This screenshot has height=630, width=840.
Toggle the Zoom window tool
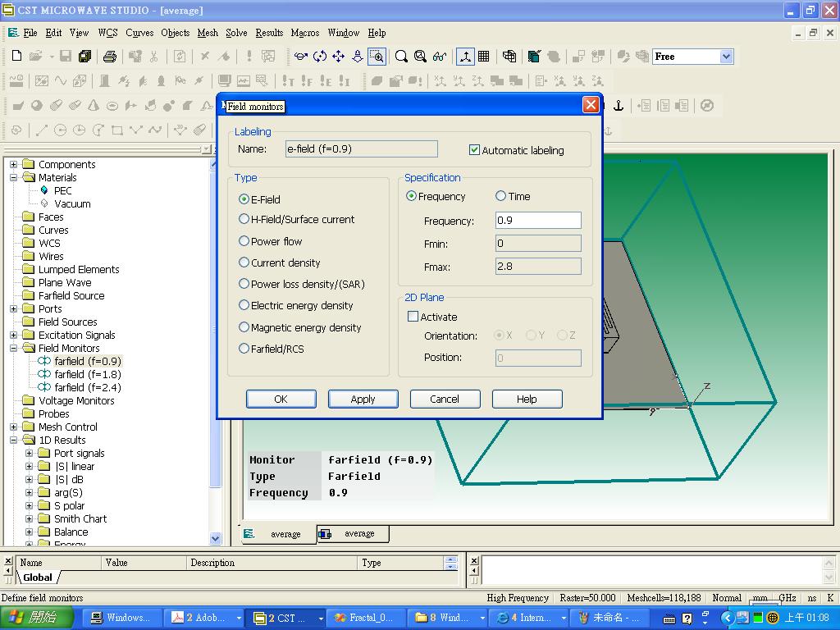377,56
